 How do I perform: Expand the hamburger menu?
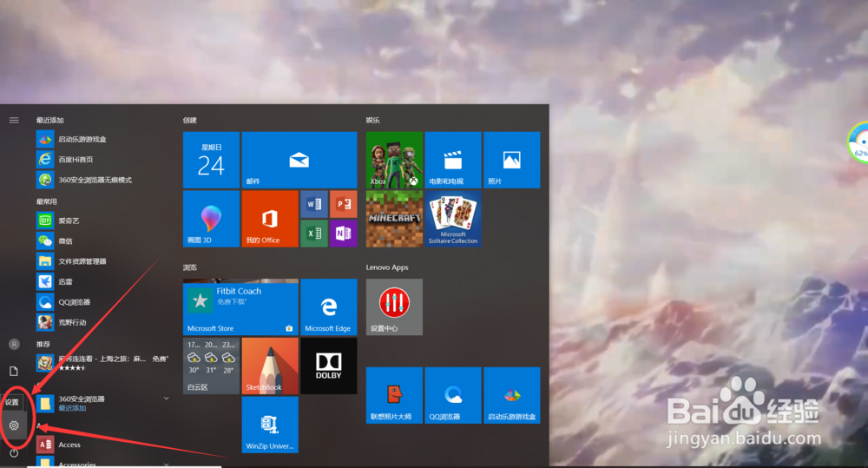(x=14, y=120)
